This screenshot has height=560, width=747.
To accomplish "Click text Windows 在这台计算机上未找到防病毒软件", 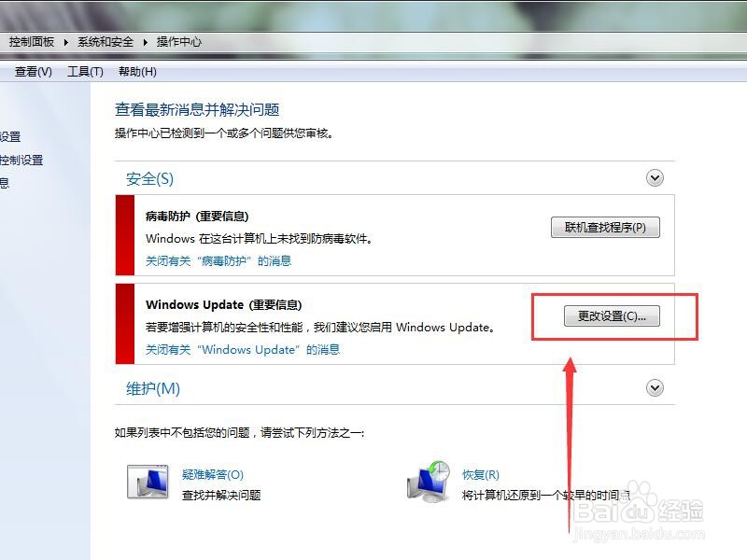I will 259,238.
